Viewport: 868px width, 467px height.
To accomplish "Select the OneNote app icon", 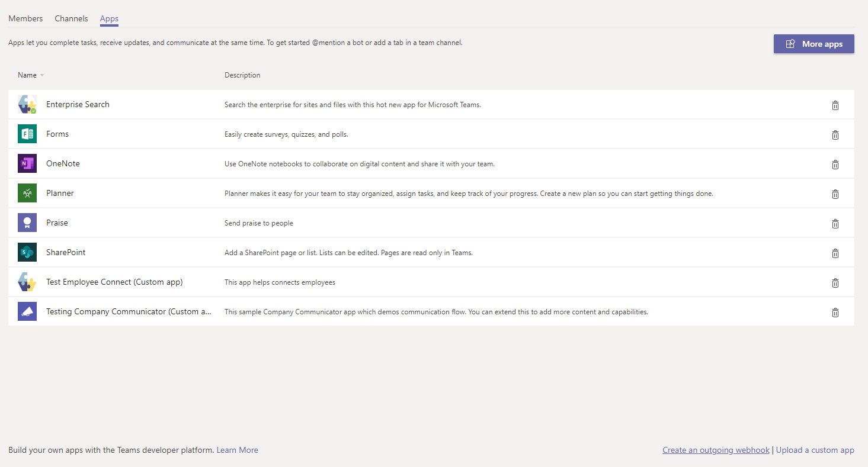I will [27, 163].
